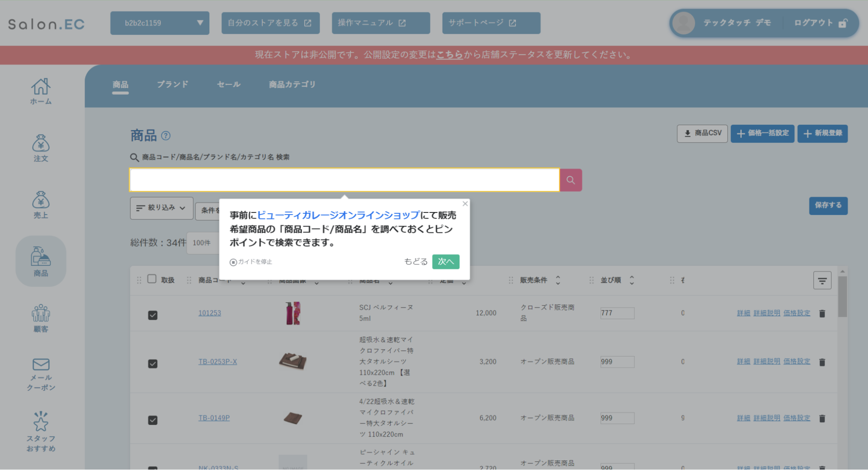Open ビューティガレージオンラインショップ link
The height and width of the screenshot is (470, 868).
coord(338,215)
